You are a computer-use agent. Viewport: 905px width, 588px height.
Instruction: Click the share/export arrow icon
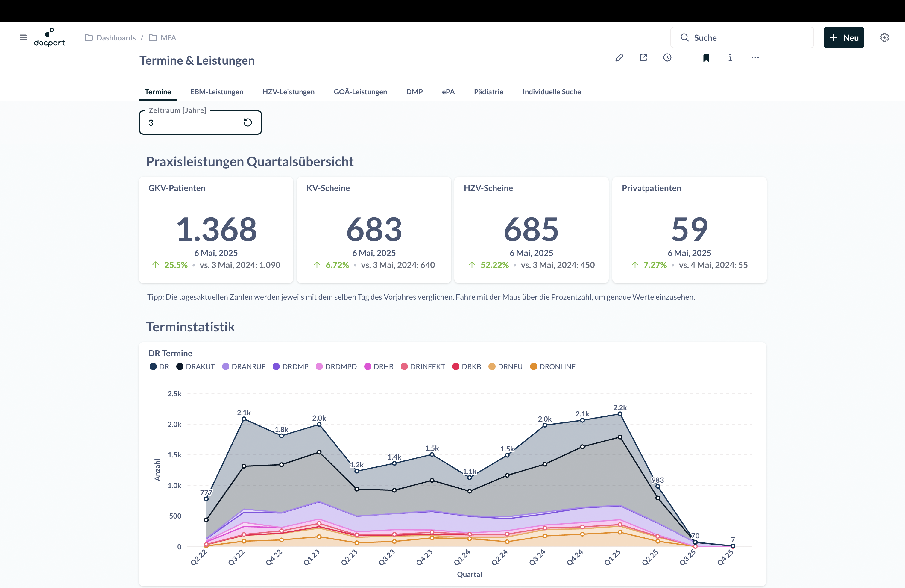click(x=643, y=58)
